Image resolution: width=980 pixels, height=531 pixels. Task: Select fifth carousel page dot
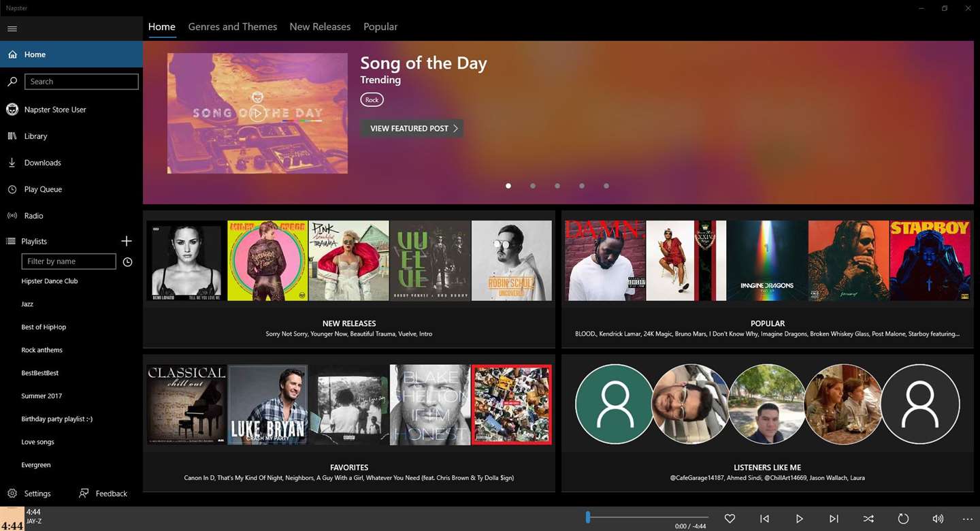pyautogui.click(x=606, y=186)
